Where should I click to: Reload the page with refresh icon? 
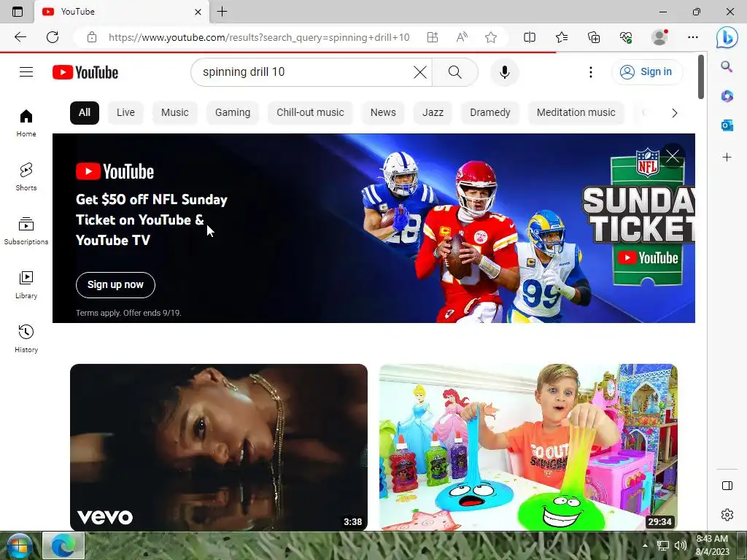click(x=53, y=37)
